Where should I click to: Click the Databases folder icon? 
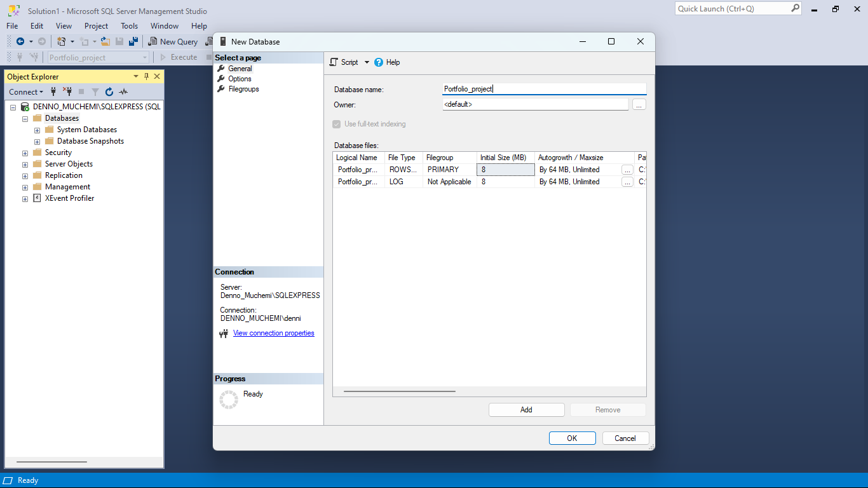[37, 118]
